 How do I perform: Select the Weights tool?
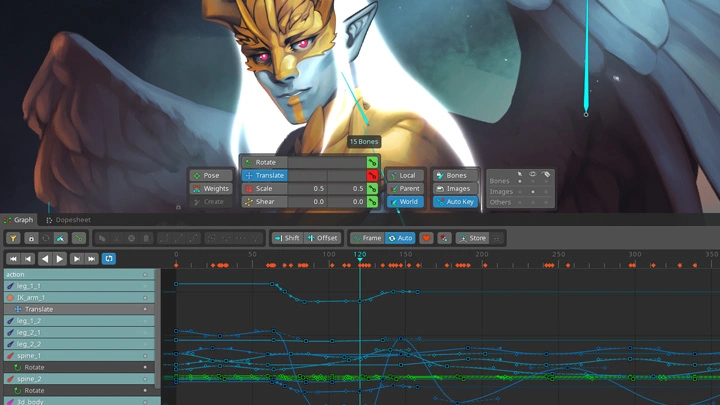click(x=211, y=189)
